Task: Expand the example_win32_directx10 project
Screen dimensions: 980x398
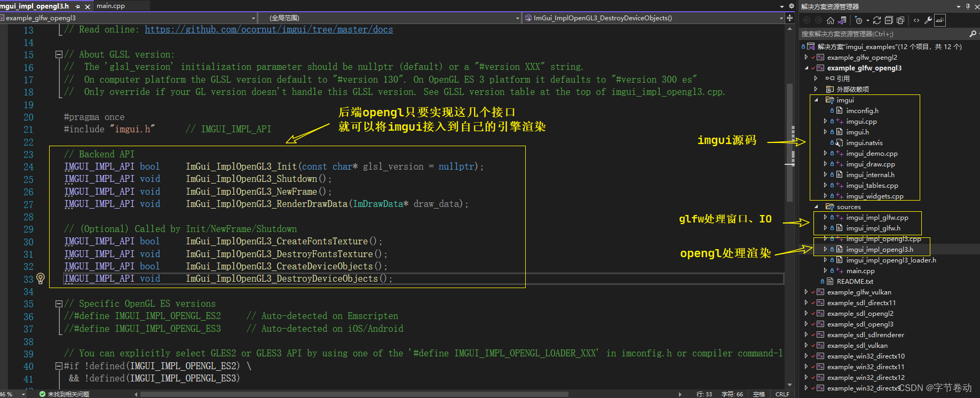Action: point(807,356)
